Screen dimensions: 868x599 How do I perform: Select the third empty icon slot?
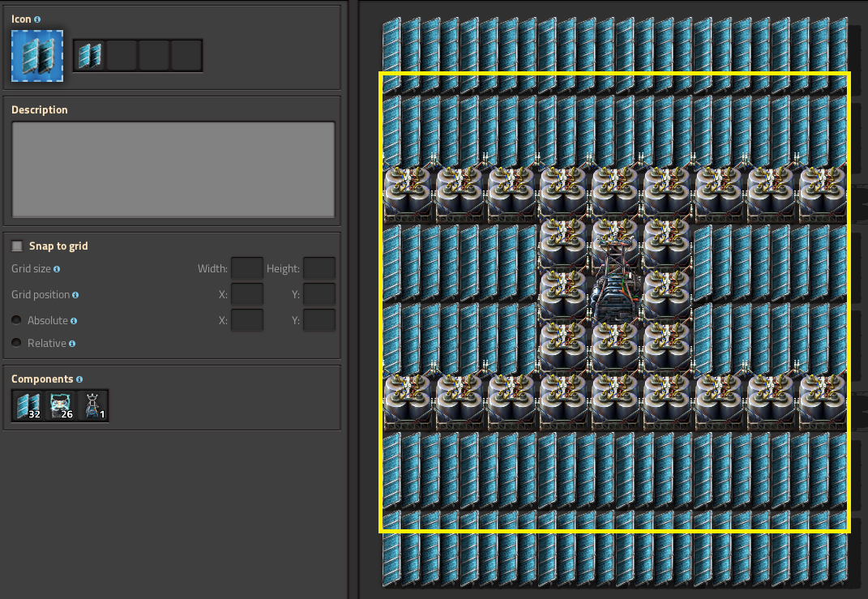tap(154, 55)
